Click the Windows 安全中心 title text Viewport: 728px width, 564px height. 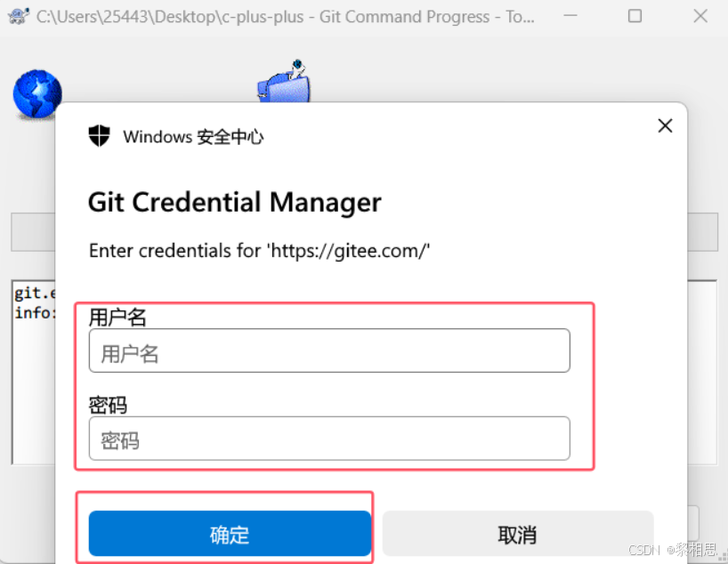pos(193,137)
